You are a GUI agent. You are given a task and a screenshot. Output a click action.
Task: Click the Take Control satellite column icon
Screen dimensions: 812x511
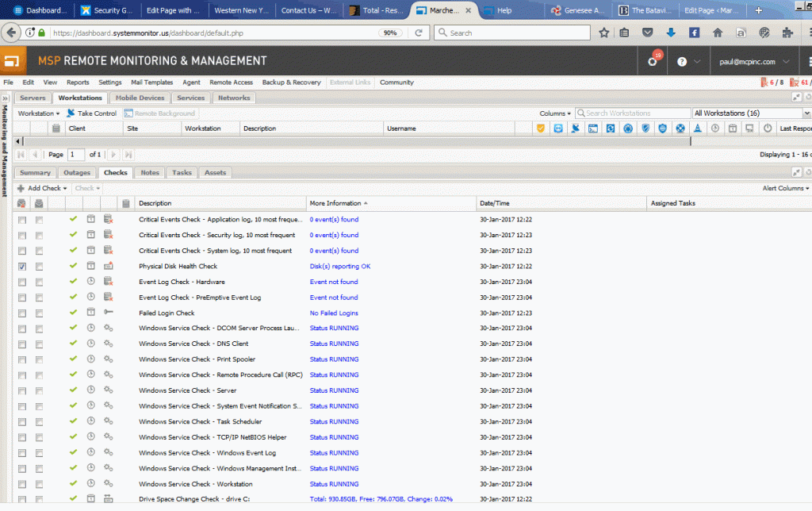[576, 128]
